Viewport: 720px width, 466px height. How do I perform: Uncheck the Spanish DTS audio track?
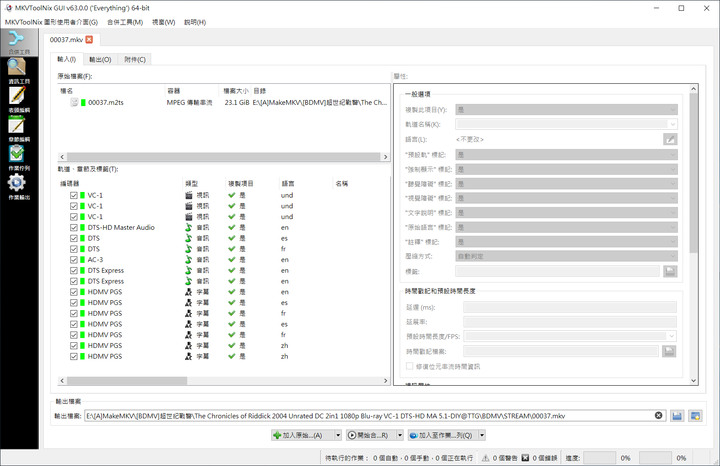click(74, 238)
